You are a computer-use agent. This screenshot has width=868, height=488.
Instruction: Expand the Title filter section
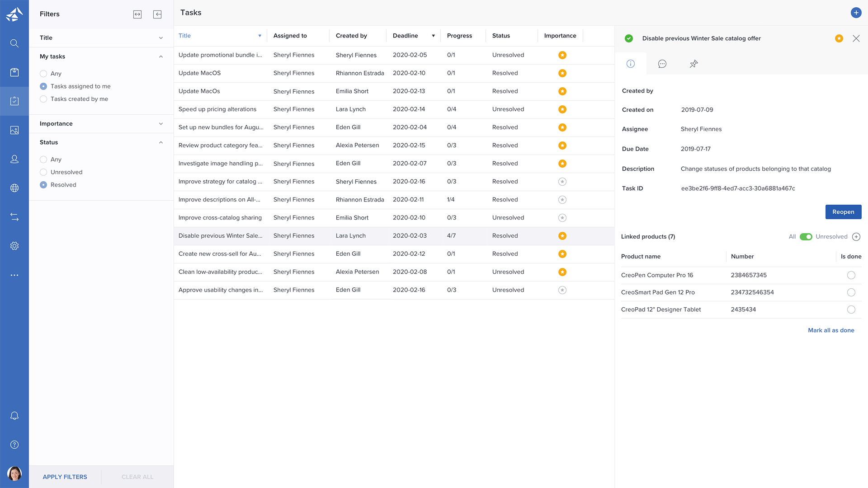click(160, 38)
